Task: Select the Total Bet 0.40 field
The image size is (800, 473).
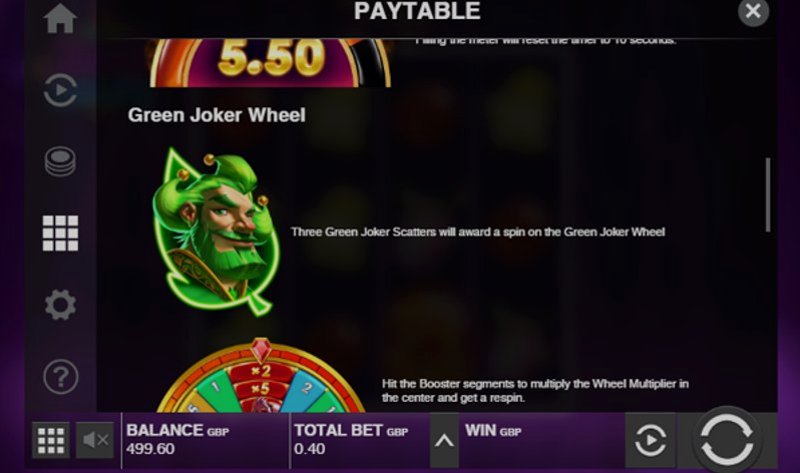Action: (x=351, y=439)
